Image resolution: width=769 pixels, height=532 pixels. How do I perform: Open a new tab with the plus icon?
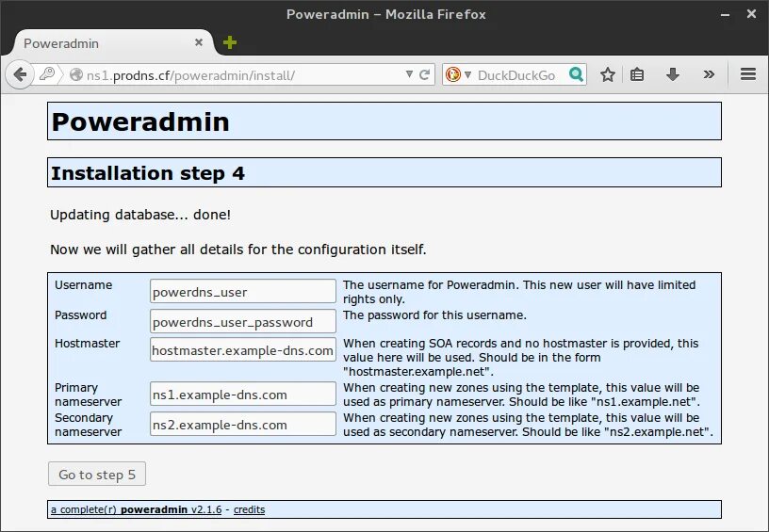point(230,42)
